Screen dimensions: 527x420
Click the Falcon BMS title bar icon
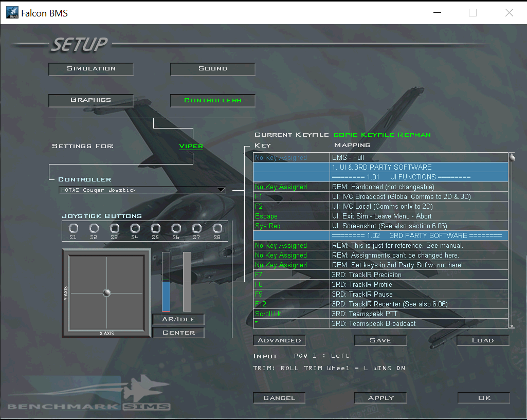pyautogui.click(x=12, y=13)
